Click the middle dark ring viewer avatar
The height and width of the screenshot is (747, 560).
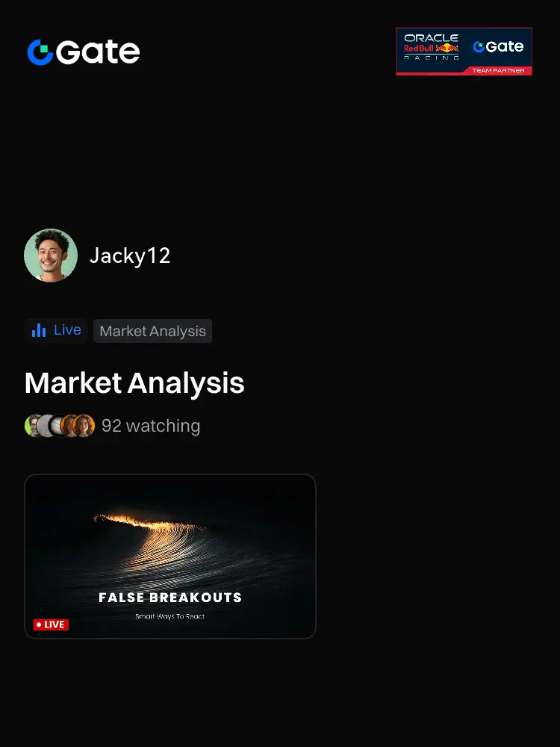click(57, 426)
